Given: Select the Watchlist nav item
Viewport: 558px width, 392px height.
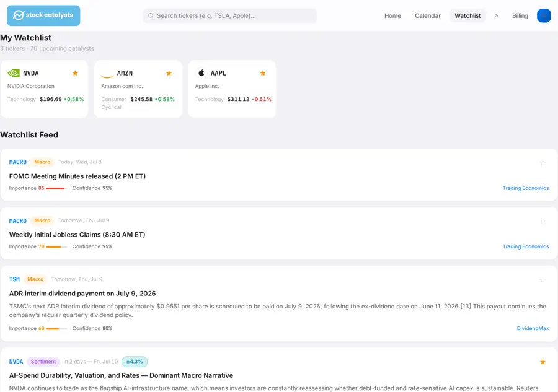Looking at the screenshot, I should click(467, 15).
